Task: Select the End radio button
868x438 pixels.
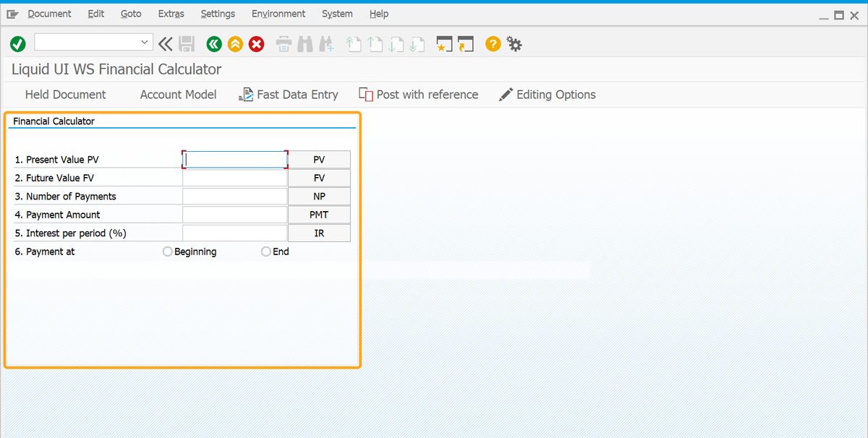Action: coord(266,252)
